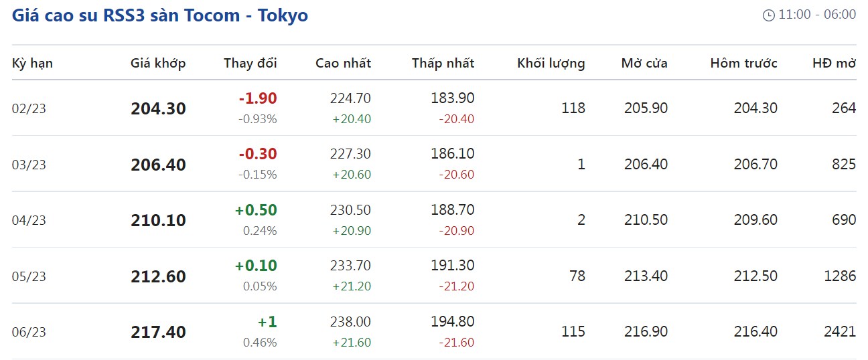Click the clock icon beside trading hours
Viewport: 868px width, 360px height.
(769, 15)
